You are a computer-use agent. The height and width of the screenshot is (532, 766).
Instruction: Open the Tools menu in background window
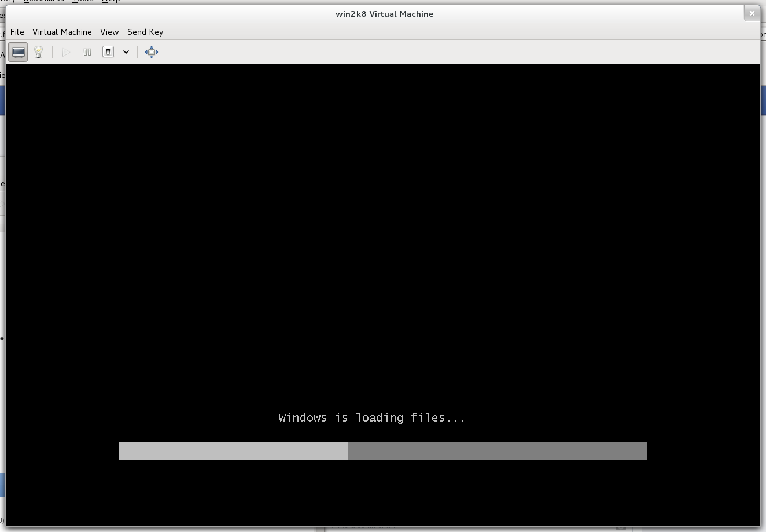(x=83, y=1)
